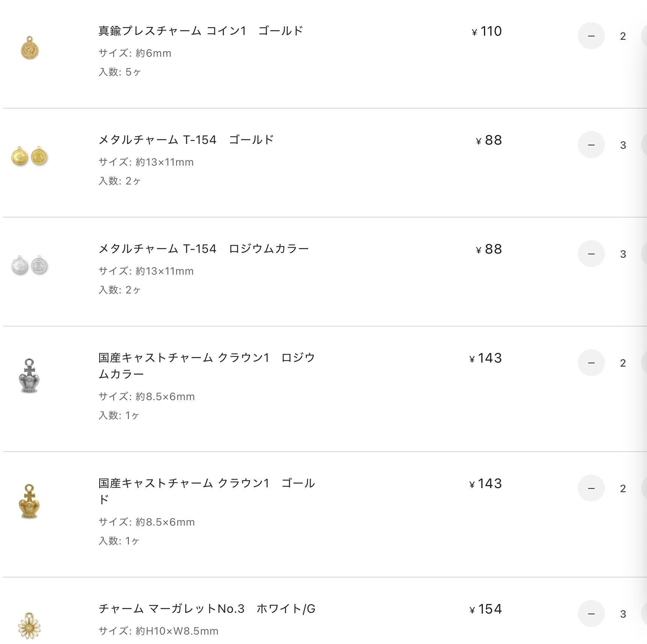The image size is (647, 644).
Task: Select quantity value 3 of T-154 gold
Action: click(x=623, y=145)
